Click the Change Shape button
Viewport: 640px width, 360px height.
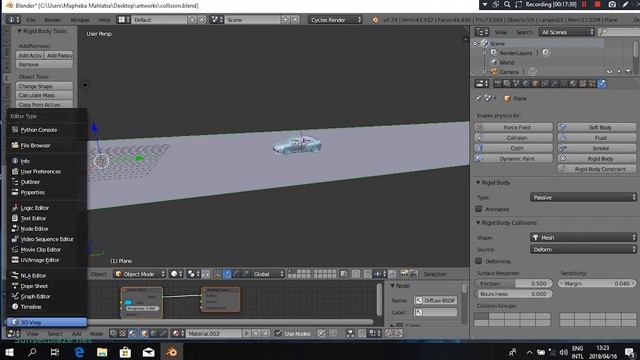tap(44, 86)
